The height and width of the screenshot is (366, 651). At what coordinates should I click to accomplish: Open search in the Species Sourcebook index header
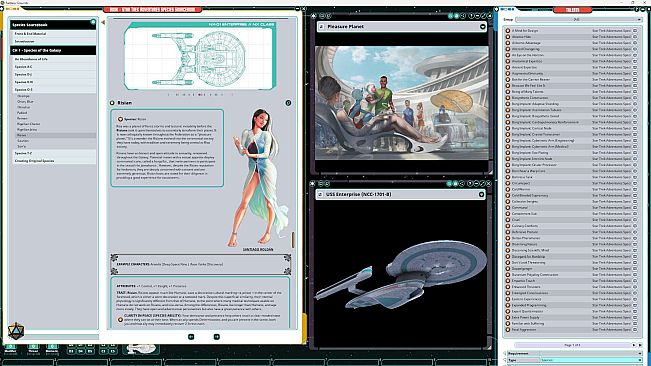click(x=93, y=22)
